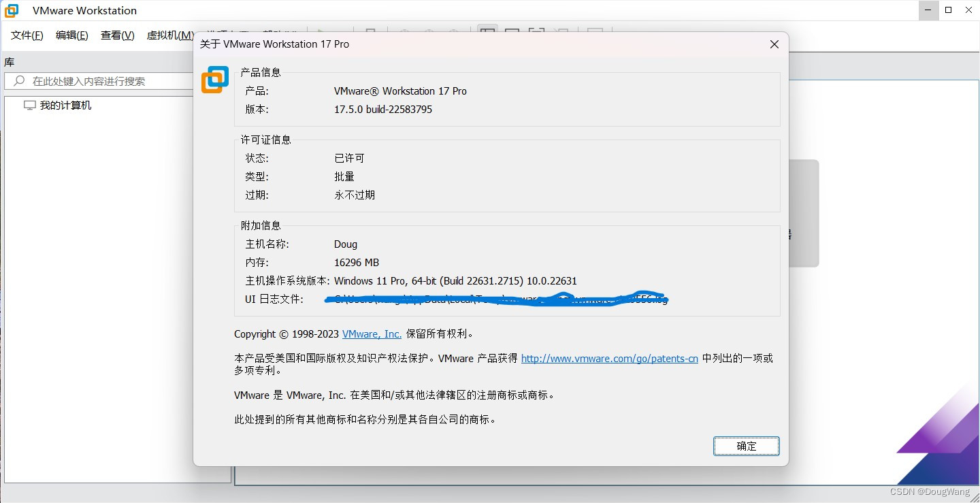
Task: Click the expiration value 永不过期
Action: (355, 195)
